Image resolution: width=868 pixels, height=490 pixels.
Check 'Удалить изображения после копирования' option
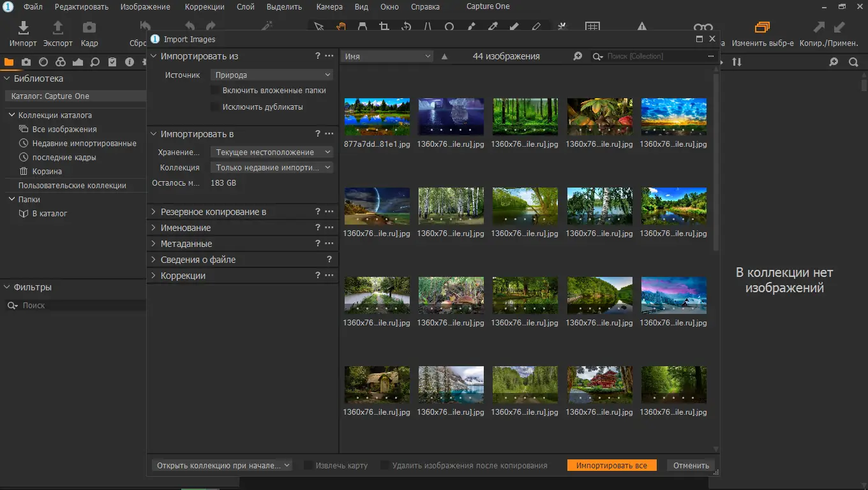click(x=385, y=466)
